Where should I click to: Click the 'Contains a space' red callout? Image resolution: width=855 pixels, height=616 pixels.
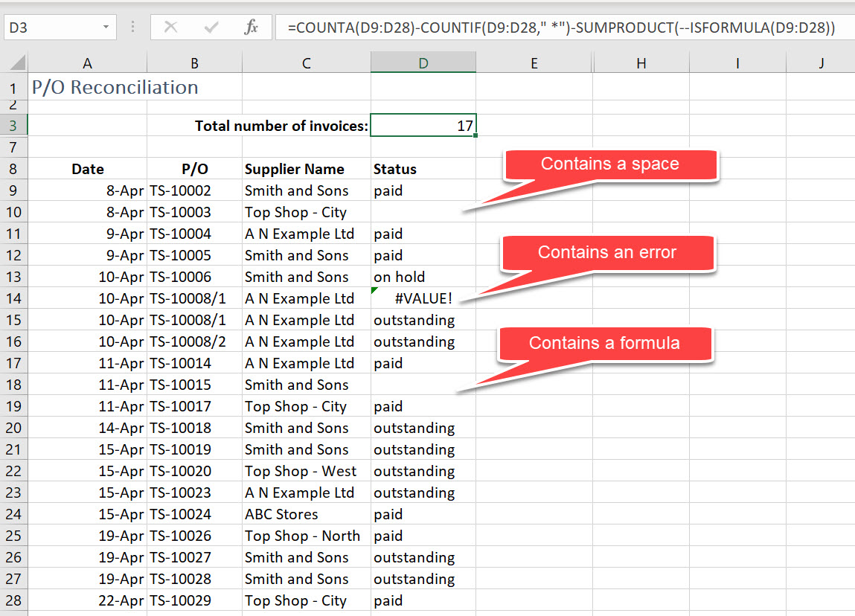(610, 164)
